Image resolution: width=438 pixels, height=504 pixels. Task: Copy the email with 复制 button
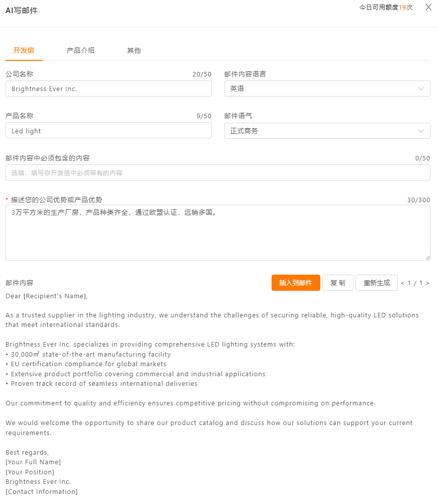click(x=338, y=283)
